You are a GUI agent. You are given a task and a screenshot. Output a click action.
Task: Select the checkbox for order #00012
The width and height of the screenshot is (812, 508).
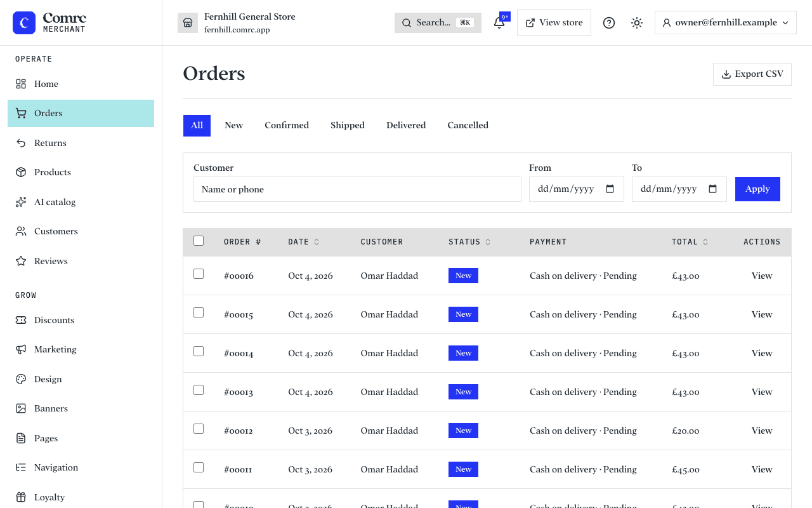point(199,429)
